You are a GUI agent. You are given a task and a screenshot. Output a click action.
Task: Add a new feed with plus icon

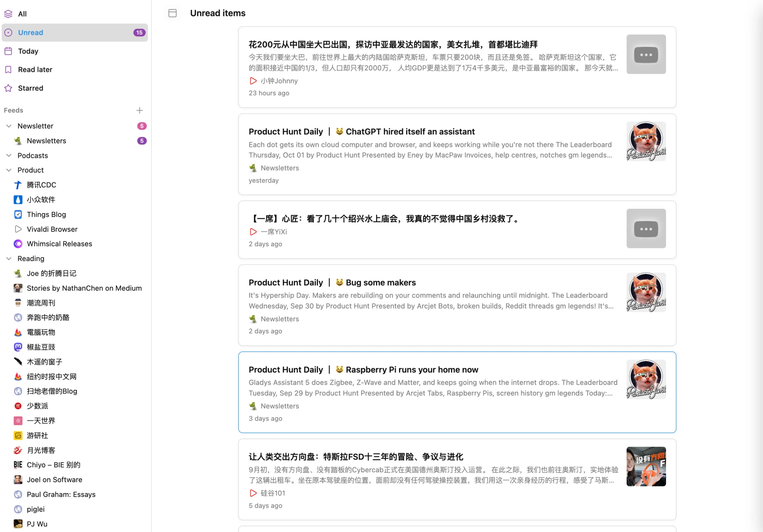click(x=139, y=110)
